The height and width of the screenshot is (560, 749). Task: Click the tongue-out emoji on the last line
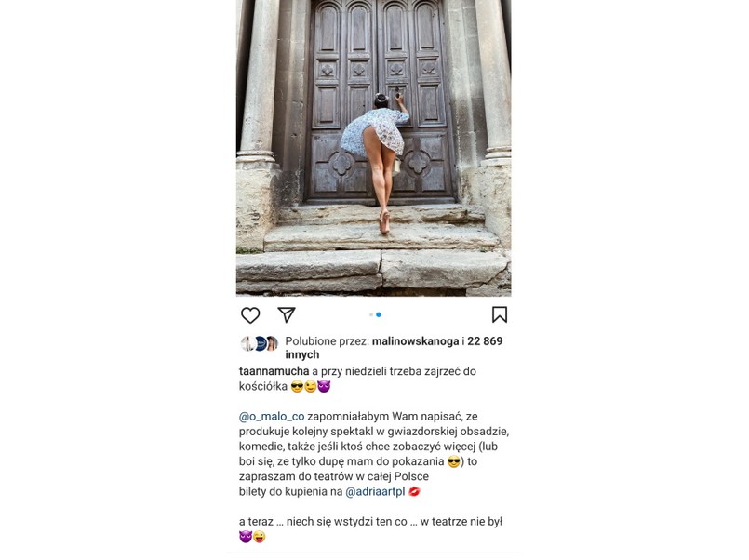coord(260,537)
